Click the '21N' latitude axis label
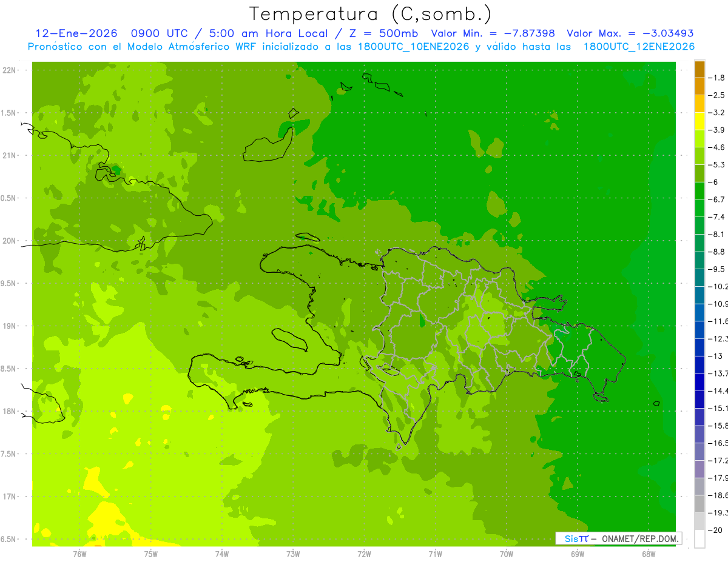This screenshot has height=562, width=728. 10,156
